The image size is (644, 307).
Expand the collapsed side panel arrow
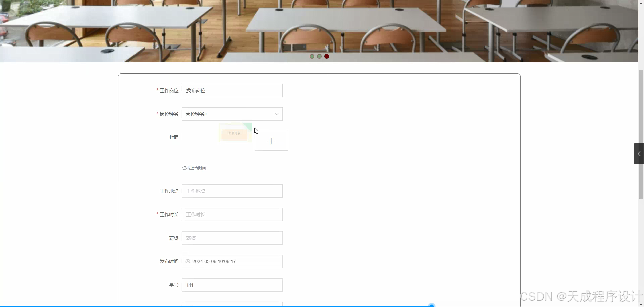(639, 153)
